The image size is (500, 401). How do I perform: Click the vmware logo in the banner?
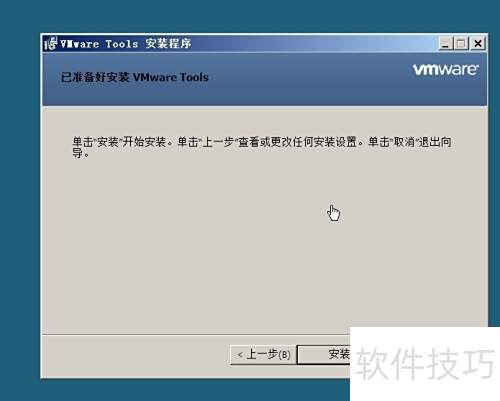click(x=446, y=69)
